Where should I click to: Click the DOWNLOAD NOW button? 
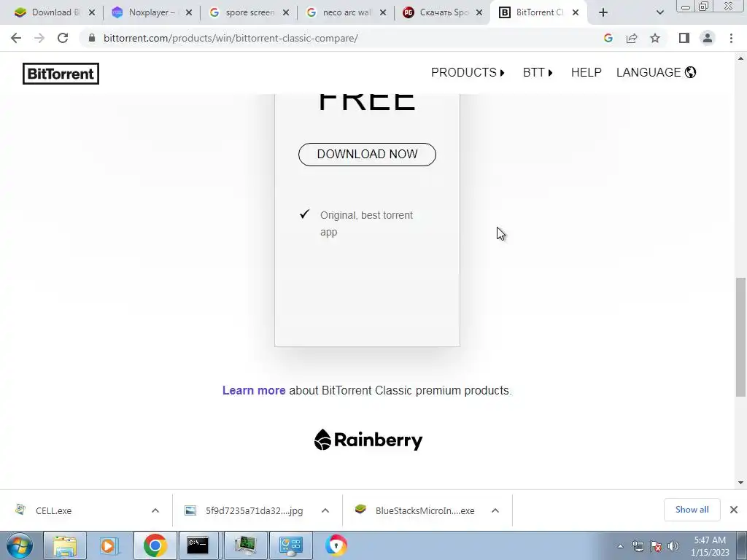[368, 155]
